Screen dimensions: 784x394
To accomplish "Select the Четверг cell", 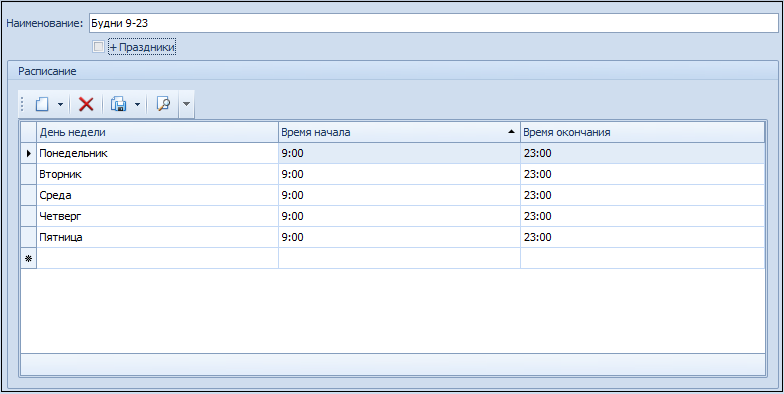I will 158,216.
